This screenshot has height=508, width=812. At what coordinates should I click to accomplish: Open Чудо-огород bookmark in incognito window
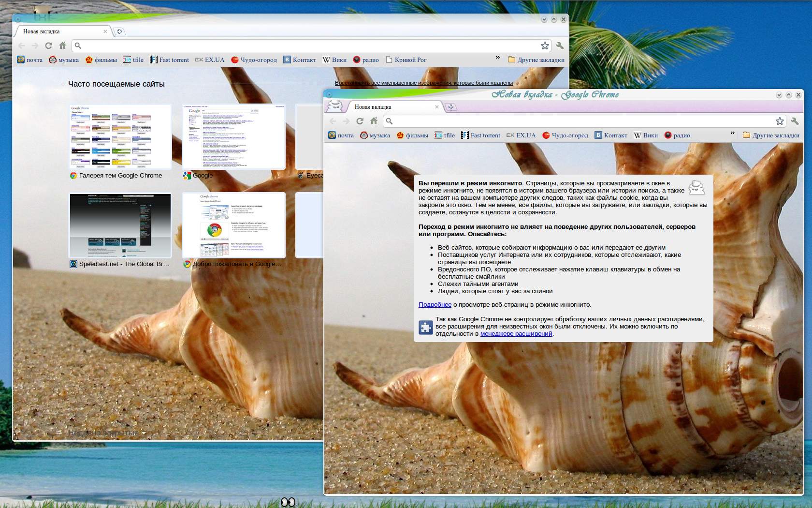[565, 135]
